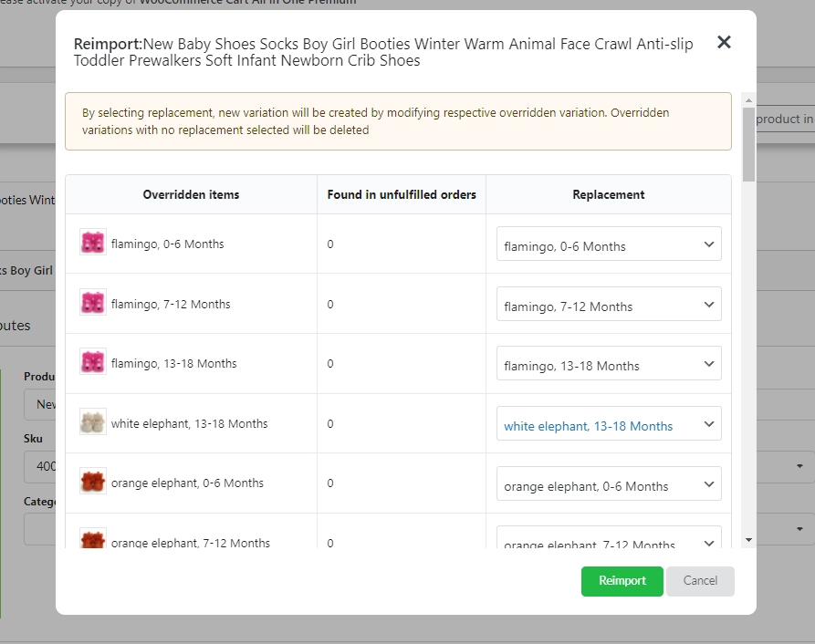The height and width of the screenshot is (644, 815).
Task: Click 'flamingo, 7-12 Months' overridden item text
Action: coord(171,305)
